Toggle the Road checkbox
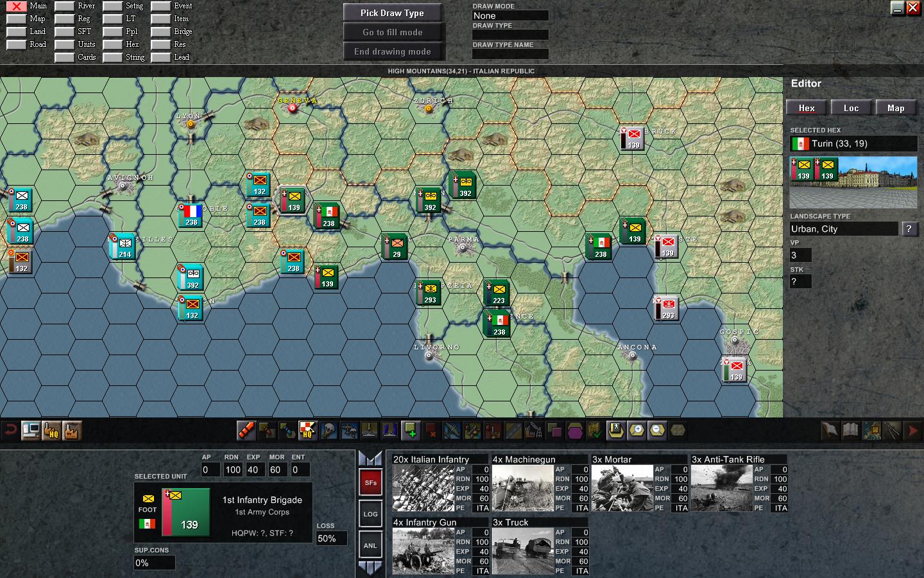Image resolution: width=924 pixels, height=578 pixels. point(16,45)
